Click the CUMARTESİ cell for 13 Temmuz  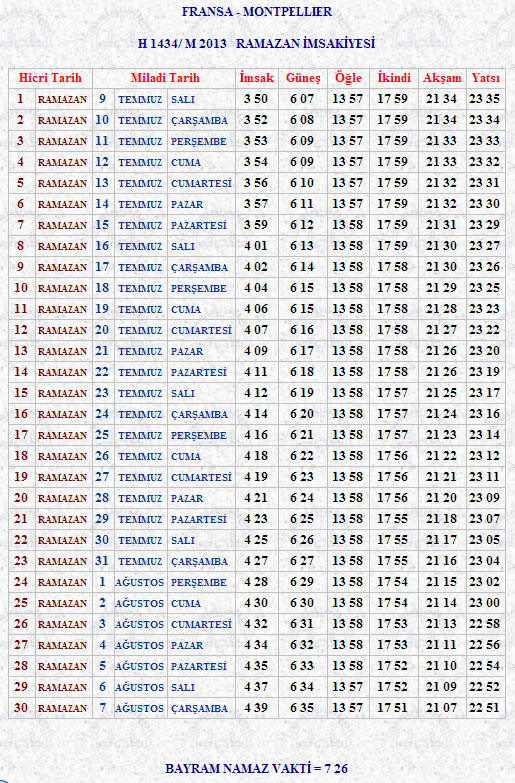(201, 183)
